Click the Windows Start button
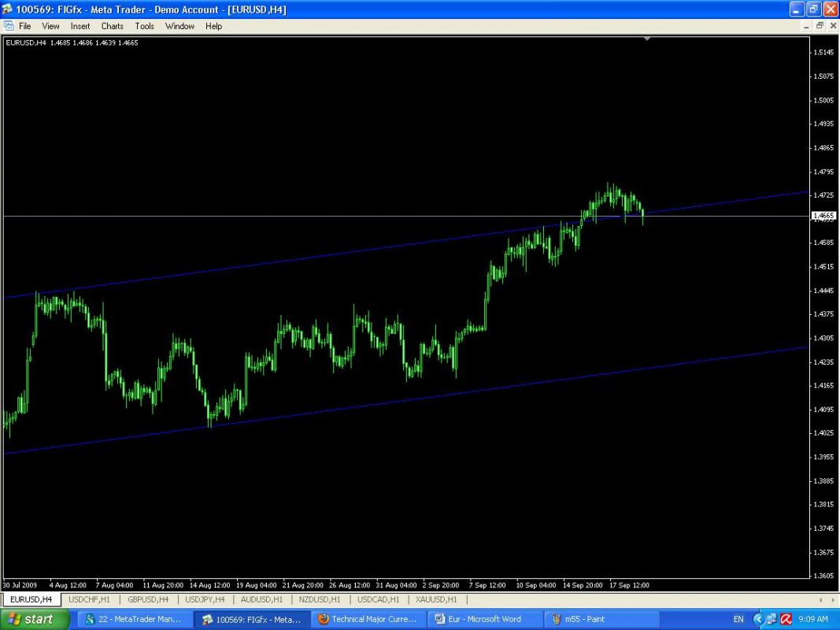This screenshot has width=840, height=630. click(31, 619)
